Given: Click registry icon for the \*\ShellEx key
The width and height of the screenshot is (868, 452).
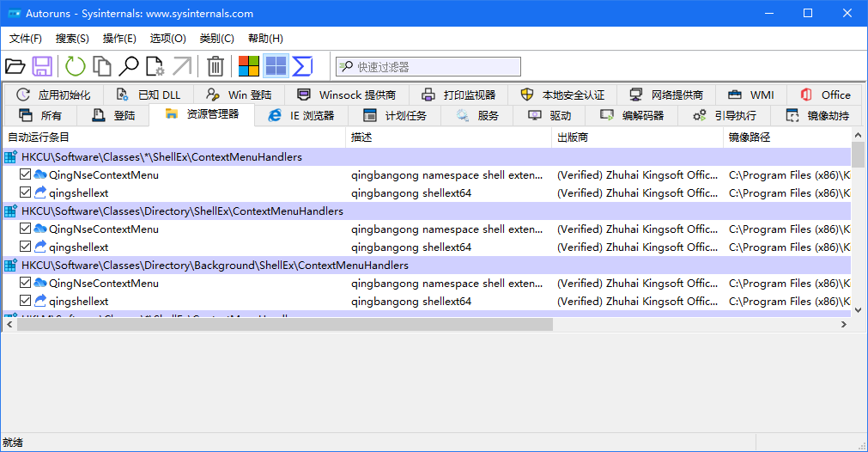Looking at the screenshot, I should pos(10,156).
